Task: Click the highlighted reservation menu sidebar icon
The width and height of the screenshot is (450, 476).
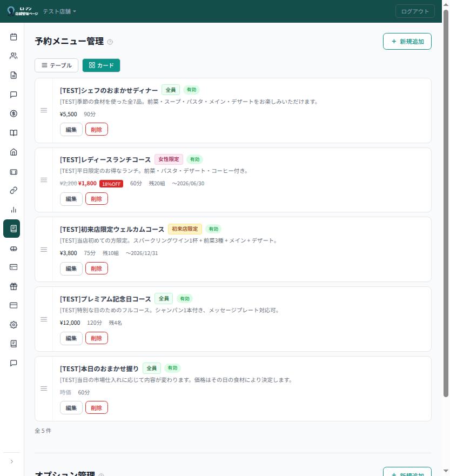Action: 12,229
